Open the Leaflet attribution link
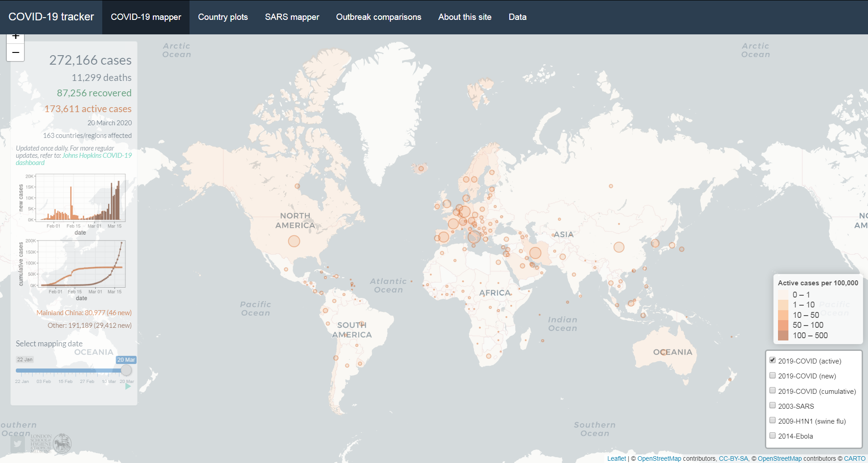 617,458
